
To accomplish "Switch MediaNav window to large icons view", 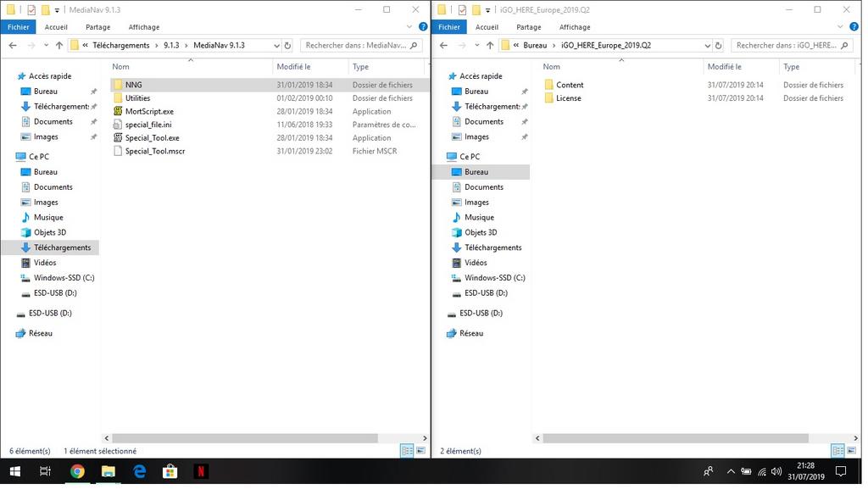I will [x=420, y=451].
